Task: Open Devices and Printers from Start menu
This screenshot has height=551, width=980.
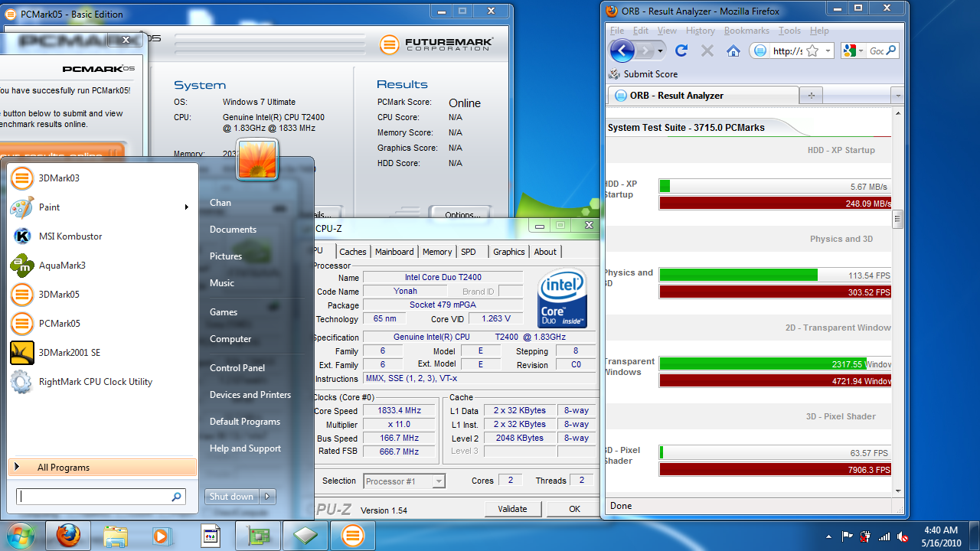Action: tap(250, 395)
